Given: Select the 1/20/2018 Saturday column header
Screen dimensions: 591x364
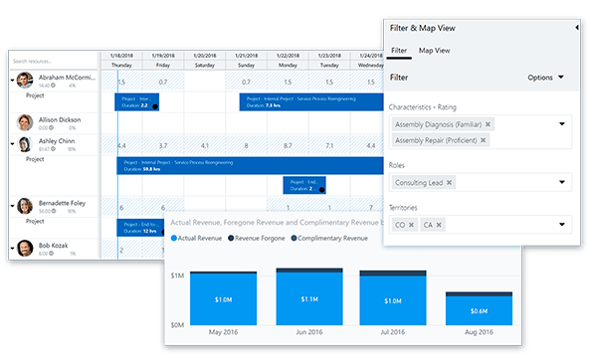Looking at the screenshot, I should 205,61.
